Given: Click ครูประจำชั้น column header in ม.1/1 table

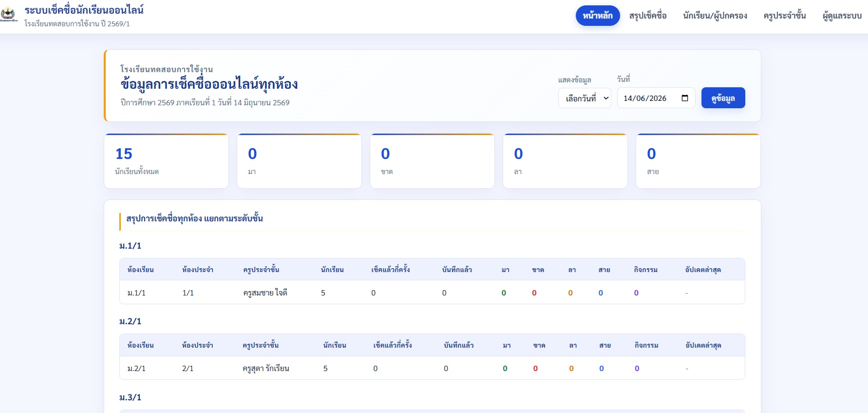Looking at the screenshot, I should [x=261, y=270].
